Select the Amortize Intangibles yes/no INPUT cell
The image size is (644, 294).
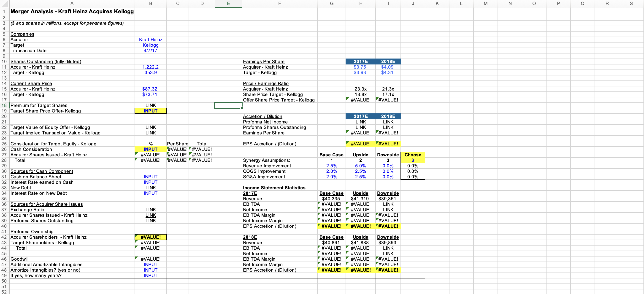tap(150, 270)
